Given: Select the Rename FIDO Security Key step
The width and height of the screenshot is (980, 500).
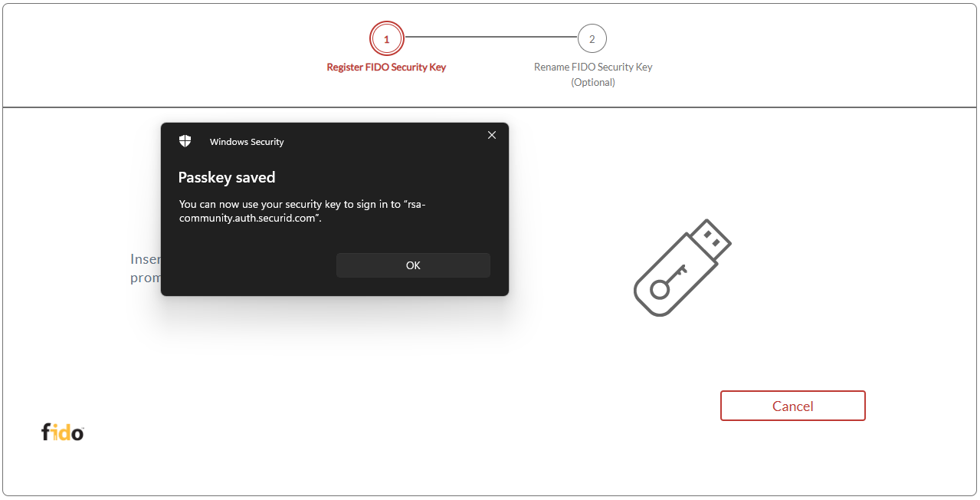Looking at the screenshot, I should (x=592, y=67).
